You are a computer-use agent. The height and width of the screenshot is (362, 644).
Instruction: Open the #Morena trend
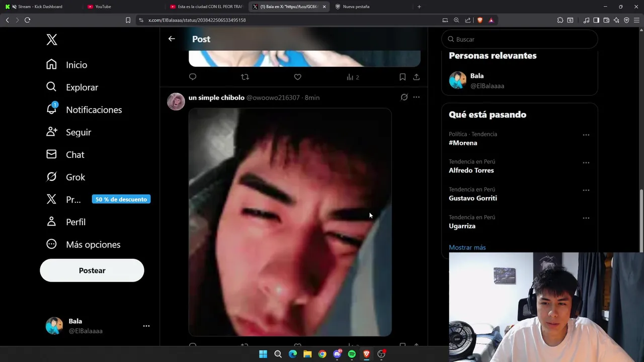point(463,143)
